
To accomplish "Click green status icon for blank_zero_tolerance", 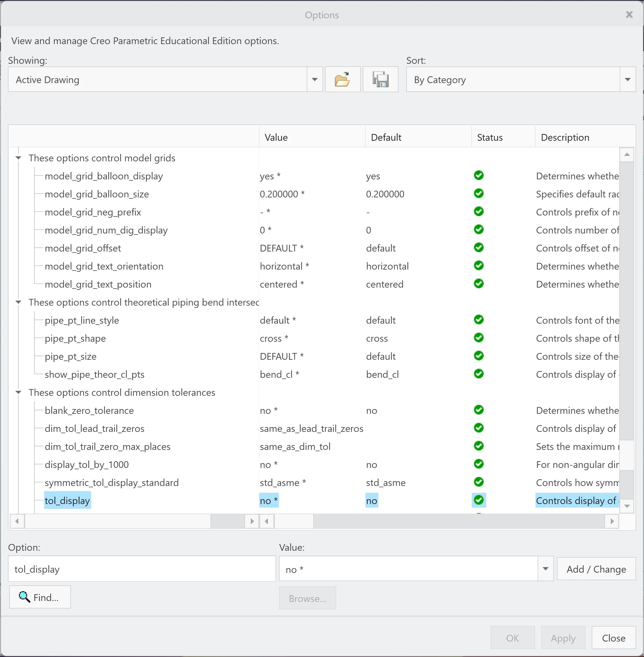I will coord(479,410).
